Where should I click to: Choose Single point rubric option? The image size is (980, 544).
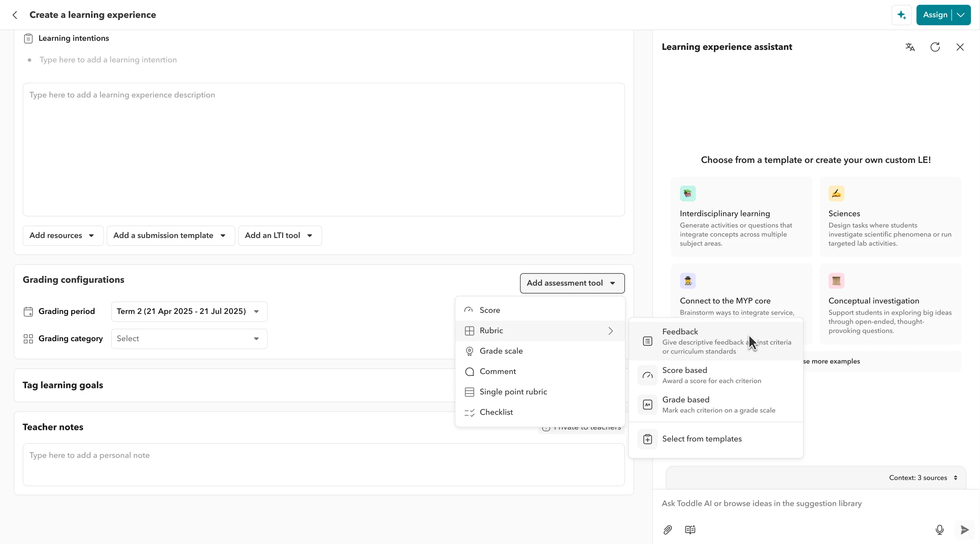[540, 392]
